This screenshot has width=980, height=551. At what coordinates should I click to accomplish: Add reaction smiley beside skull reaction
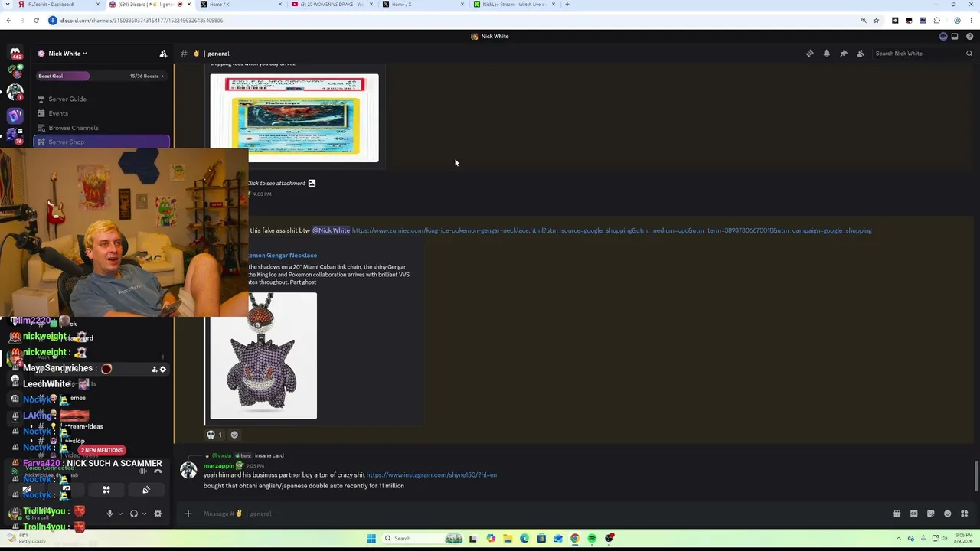(x=234, y=435)
